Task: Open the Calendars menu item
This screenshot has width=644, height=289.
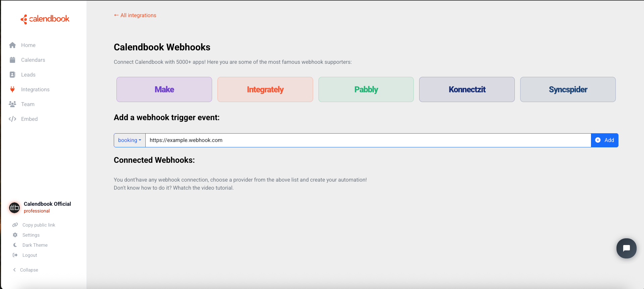Action: coord(33,60)
